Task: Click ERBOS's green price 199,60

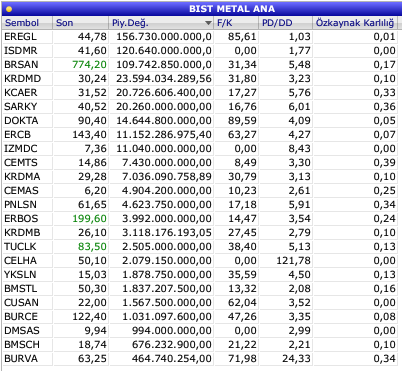Action: (89, 219)
